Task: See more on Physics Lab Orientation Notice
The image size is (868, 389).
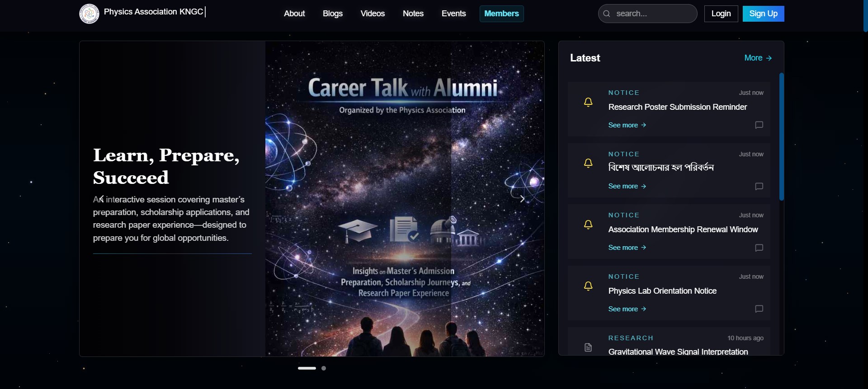Action: [x=627, y=309]
